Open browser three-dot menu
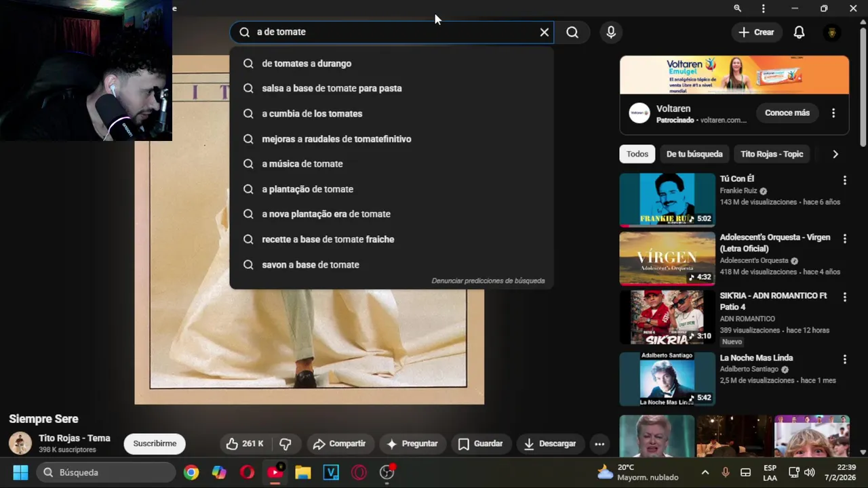This screenshot has width=868, height=488. click(764, 8)
